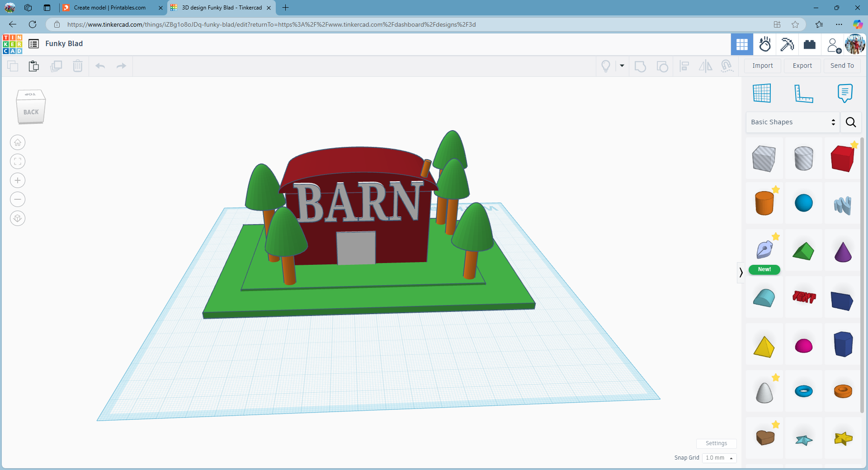Open the visibility options dropdown arrow

point(622,66)
